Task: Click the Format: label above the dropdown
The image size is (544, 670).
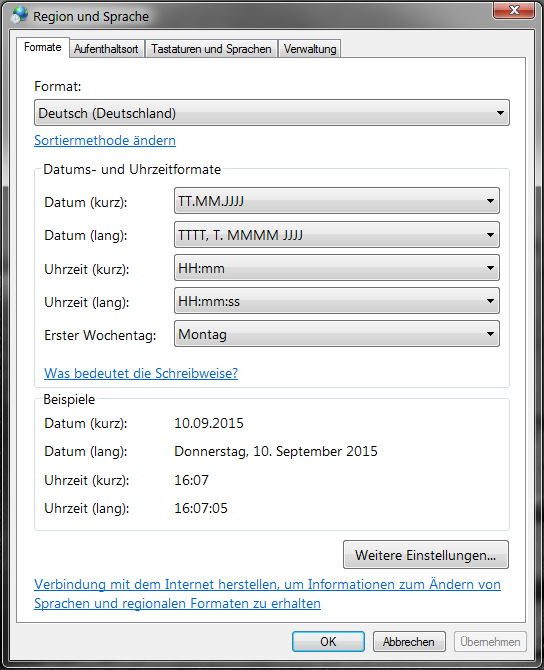Action: (58, 87)
